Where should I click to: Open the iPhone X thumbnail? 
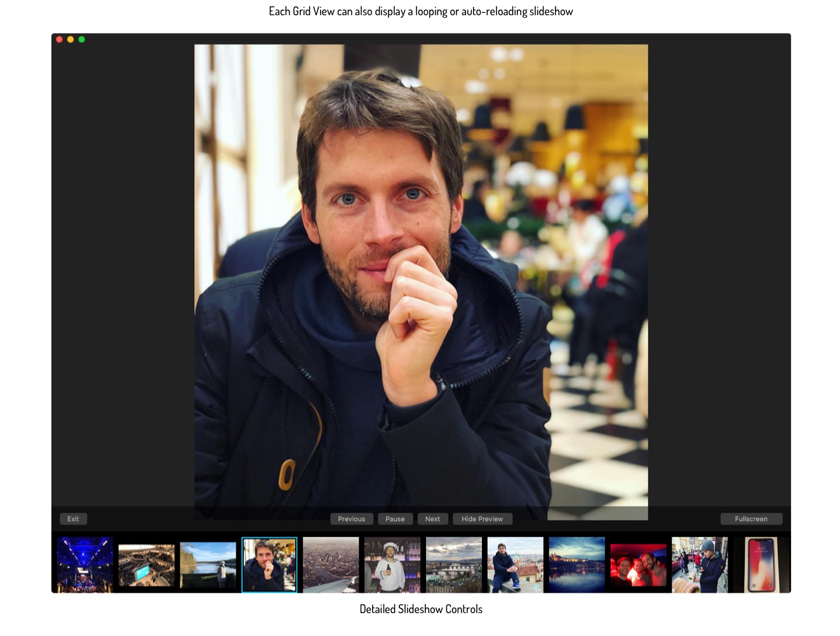pos(761,565)
